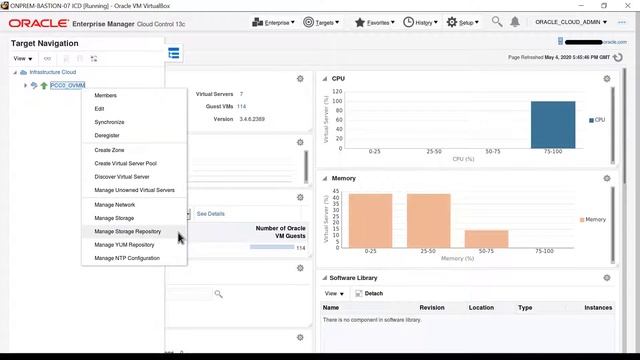640x360 pixels.
Task: Collapse the Memory panel
Action: [324, 178]
